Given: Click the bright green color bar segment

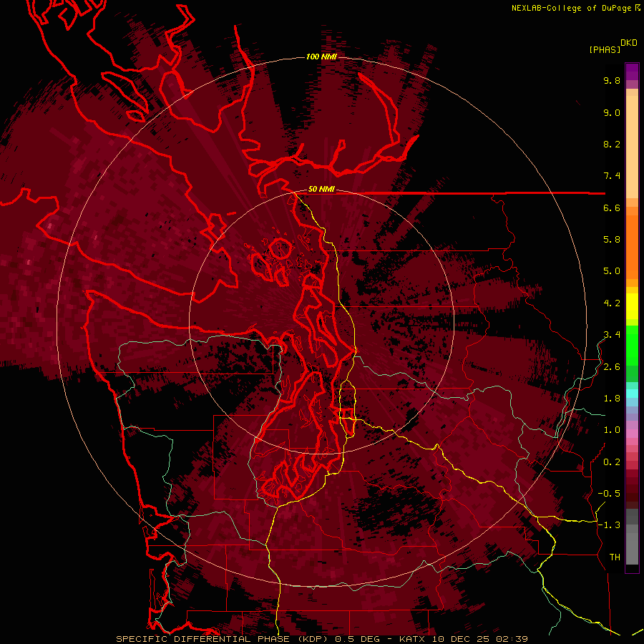Looking at the screenshot, I should [632, 345].
